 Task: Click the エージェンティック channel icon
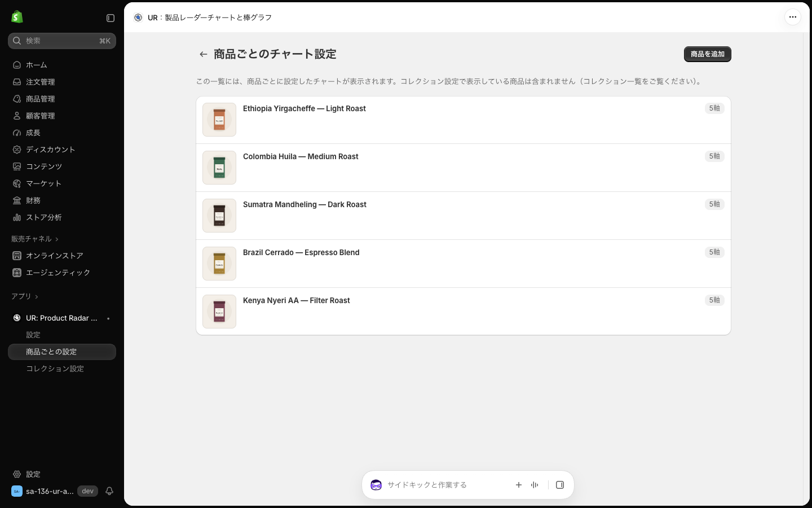pyautogui.click(x=17, y=273)
